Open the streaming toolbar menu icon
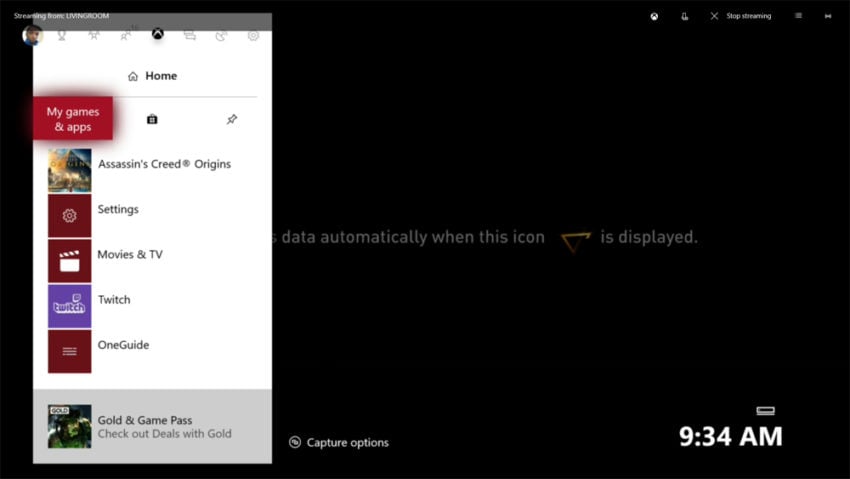Image resolution: width=850 pixels, height=479 pixels. [x=799, y=16]
